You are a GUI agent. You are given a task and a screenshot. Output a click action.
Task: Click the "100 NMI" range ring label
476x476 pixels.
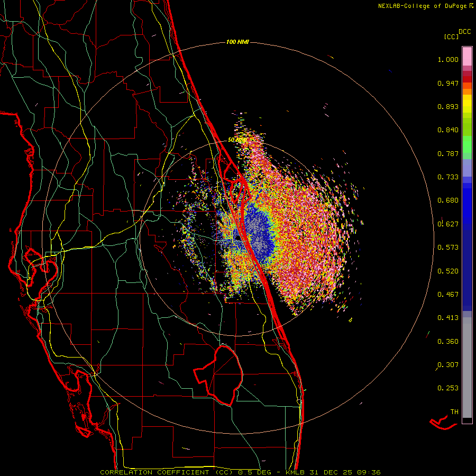[237, 42]
